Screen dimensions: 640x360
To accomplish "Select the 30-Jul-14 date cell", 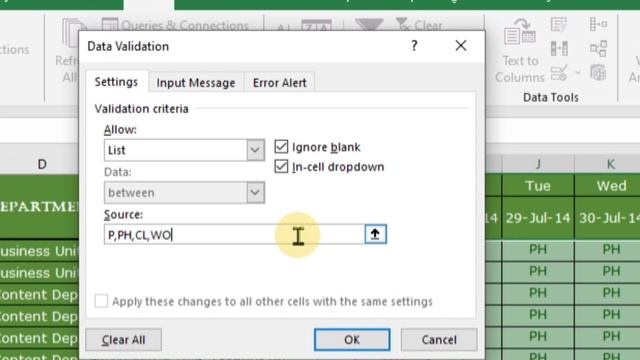I will coord(607,218).
